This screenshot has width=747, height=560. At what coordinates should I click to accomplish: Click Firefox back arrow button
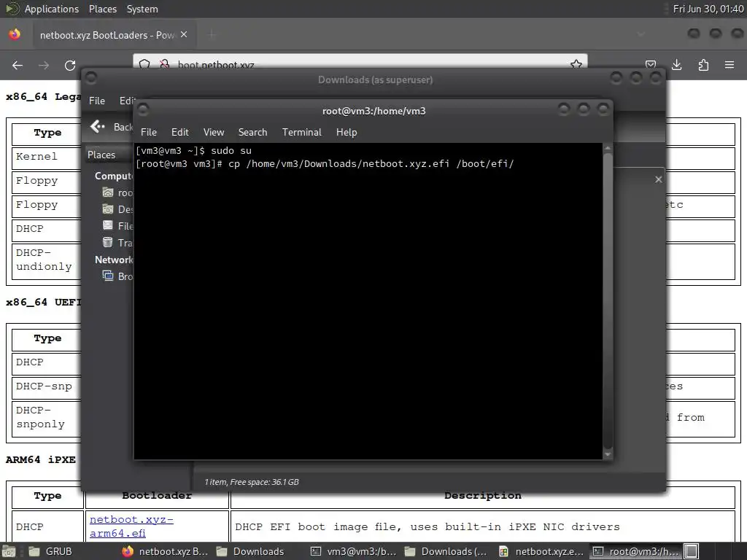[x=18, y=65]
